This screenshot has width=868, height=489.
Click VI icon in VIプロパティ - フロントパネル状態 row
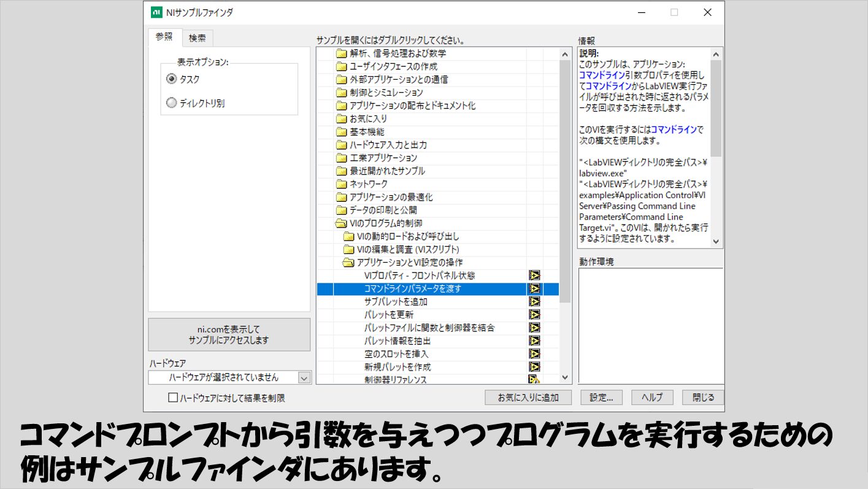tap(534, 275)
